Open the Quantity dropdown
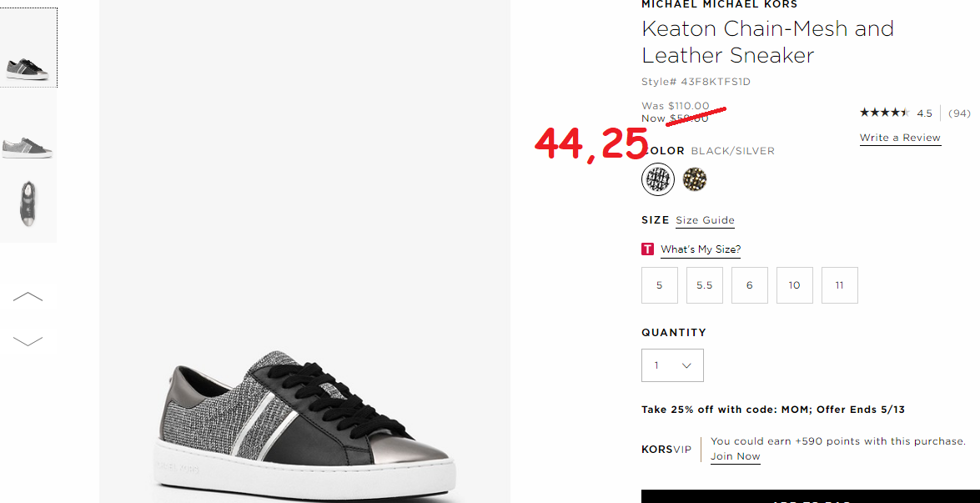980x503 pixels. click(x=672, y=365)
